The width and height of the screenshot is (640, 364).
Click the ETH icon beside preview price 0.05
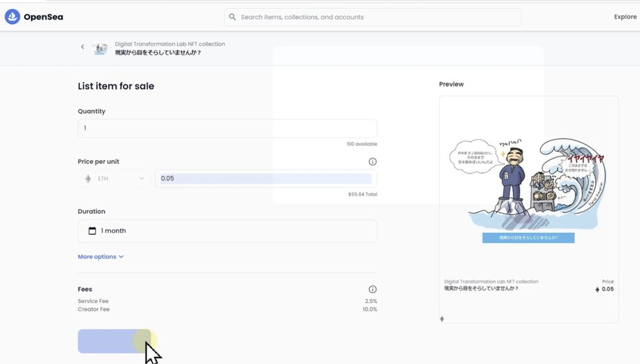click(597, 289)
